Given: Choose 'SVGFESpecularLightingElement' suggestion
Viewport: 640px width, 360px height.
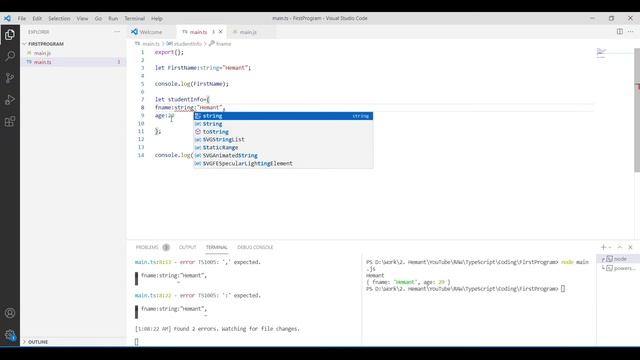Looking at the screenshot, I should 283,163.
